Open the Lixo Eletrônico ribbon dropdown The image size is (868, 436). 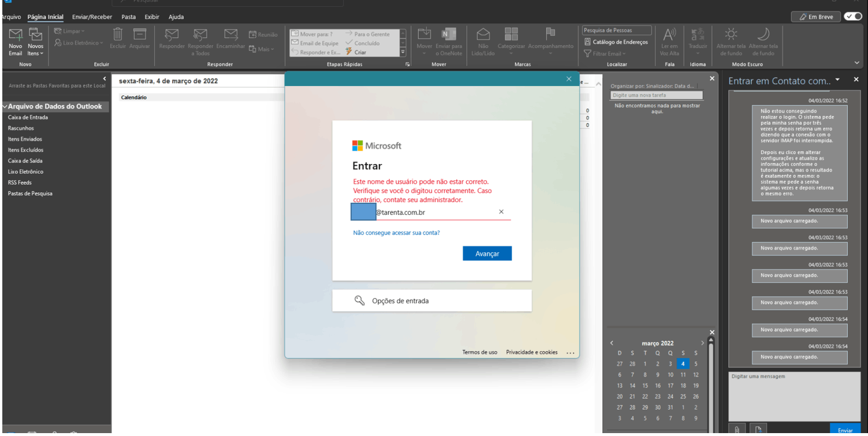click(78, 42)
